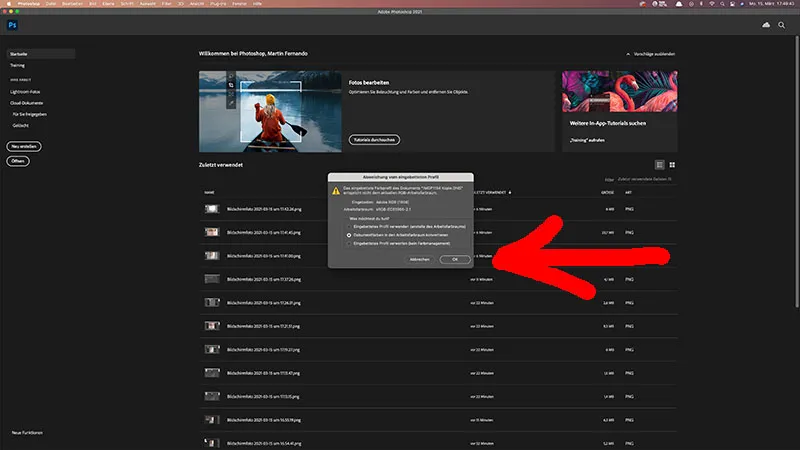This screenshot has height=450, width=800.
Task: Click the filter recent files input field
Action: pyautogui.click(x=646, y=179)
